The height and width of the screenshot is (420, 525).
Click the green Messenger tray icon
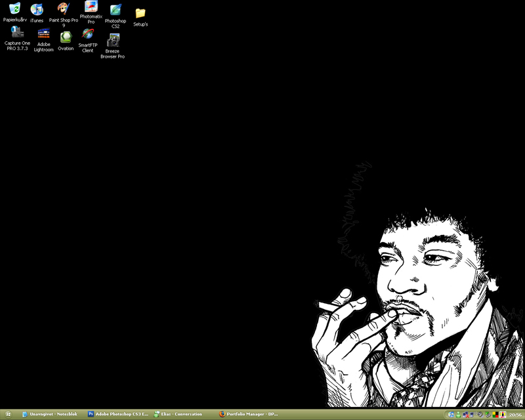(x=458, y=415)
